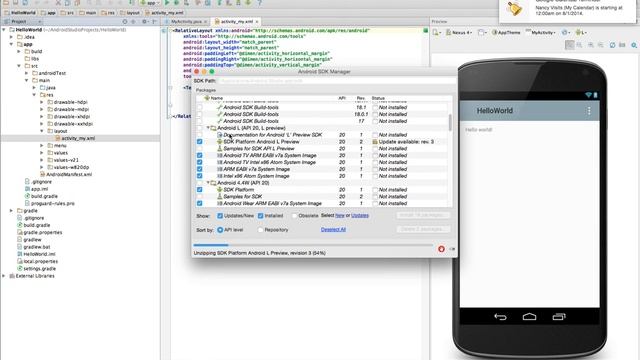Viewport: 640px width, 360px height.
Task: Uncheck Android TV ARM EABI v7a System Image
Action: 200,156
